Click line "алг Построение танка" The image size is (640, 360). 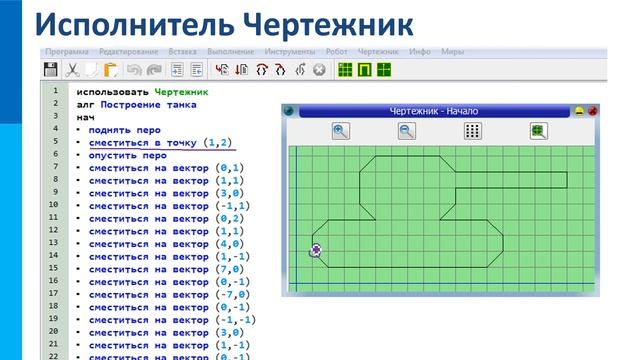point(136,105)
